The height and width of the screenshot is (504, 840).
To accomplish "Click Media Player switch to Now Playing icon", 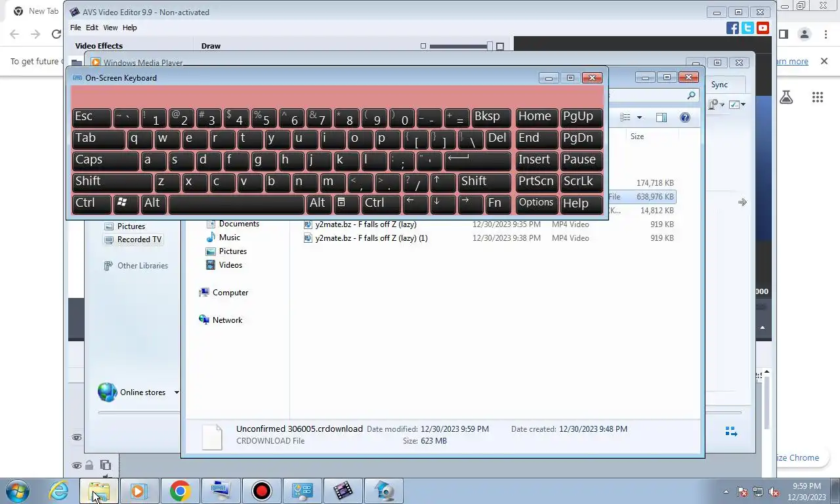I will 730,431.
